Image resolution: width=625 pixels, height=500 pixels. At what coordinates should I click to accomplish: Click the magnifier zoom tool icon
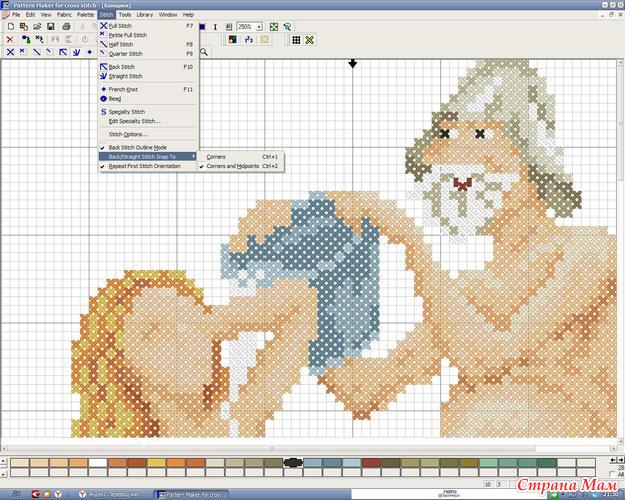(204, 52)
